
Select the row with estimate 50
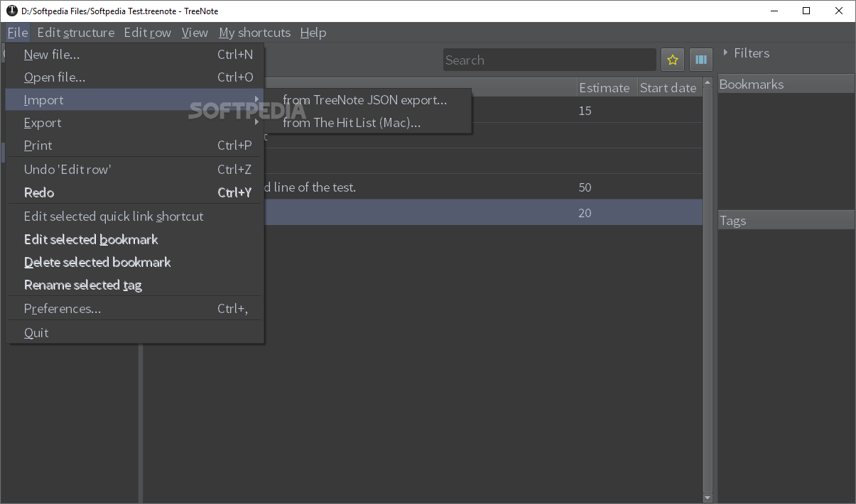483,187
